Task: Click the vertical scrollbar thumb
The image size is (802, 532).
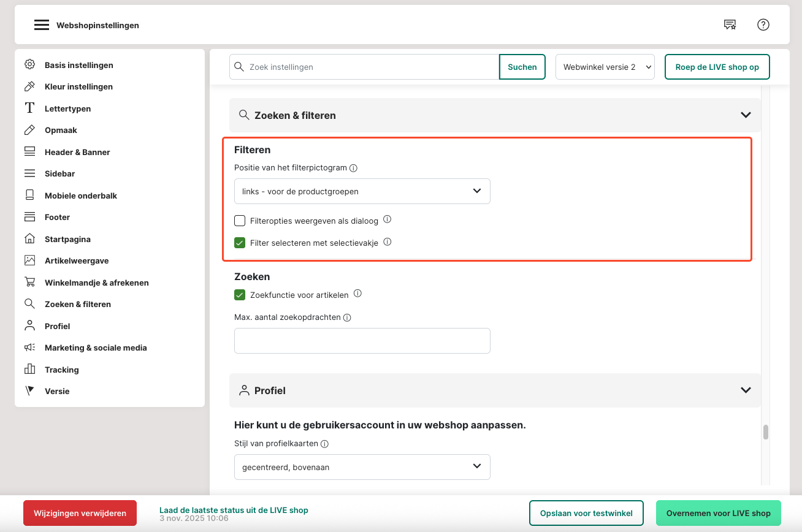Action: pyautogui.click(x=765, y=432)
